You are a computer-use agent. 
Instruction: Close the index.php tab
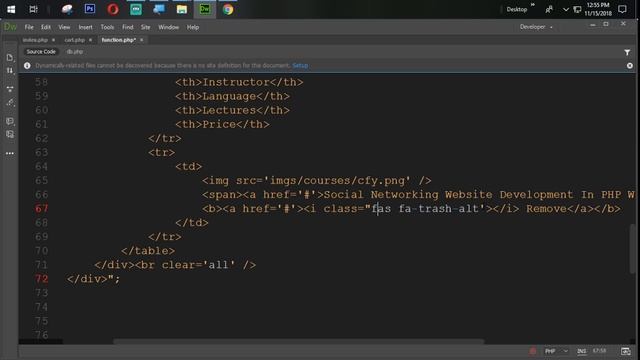(x=53, y=40)
